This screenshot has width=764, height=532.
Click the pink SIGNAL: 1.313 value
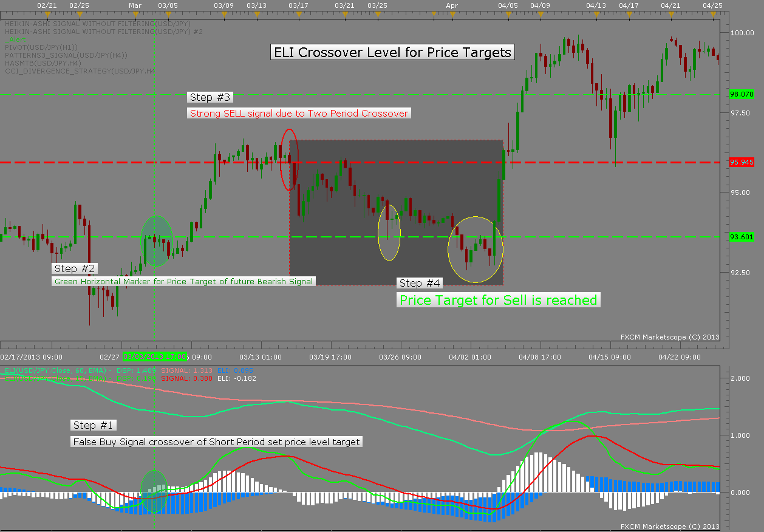(187, 370)
